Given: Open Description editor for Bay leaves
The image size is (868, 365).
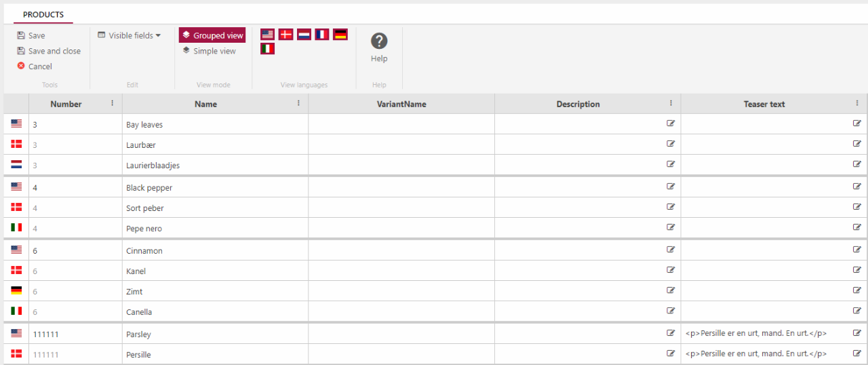Looking at the screenshot, I should pos(671,123).
